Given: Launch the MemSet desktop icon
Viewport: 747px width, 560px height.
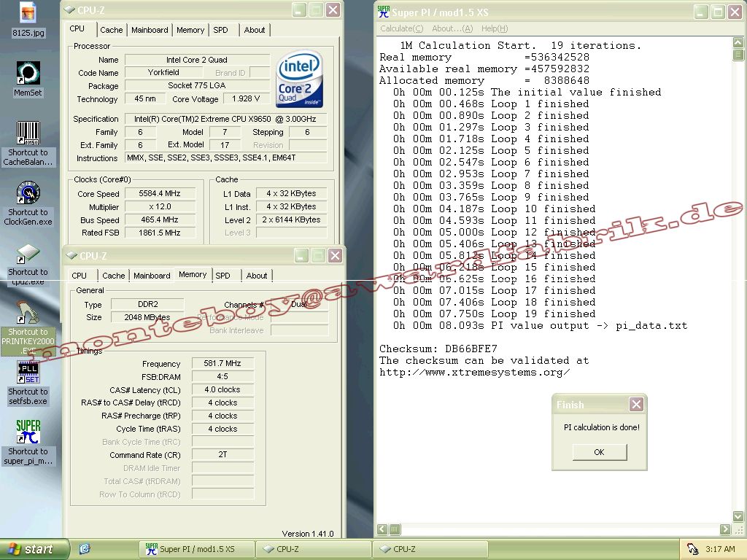Looking at the screenshot, I should (x=28, y=74).
